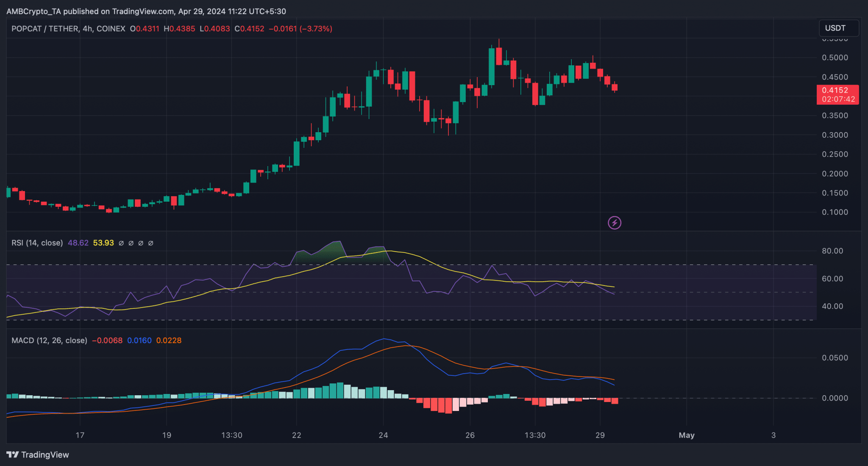Click the MACD histogram value −0.0068

(x=107, y=340)
